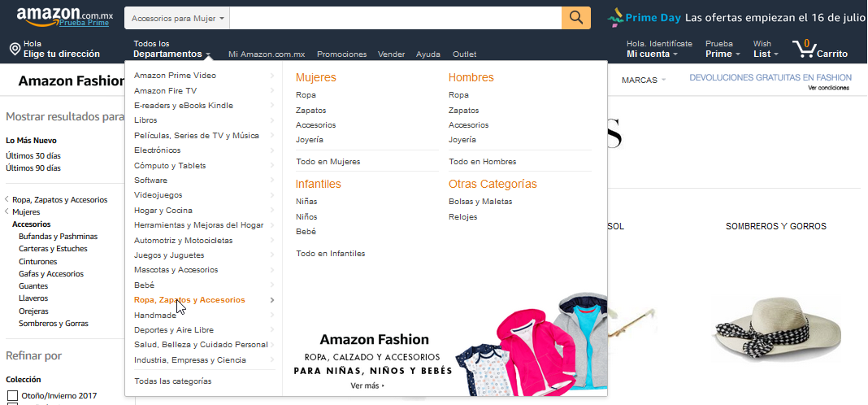Viewport: 868px width, 405px height.
Task: Open the Wish List dropdown
Action: pos(766,50)
